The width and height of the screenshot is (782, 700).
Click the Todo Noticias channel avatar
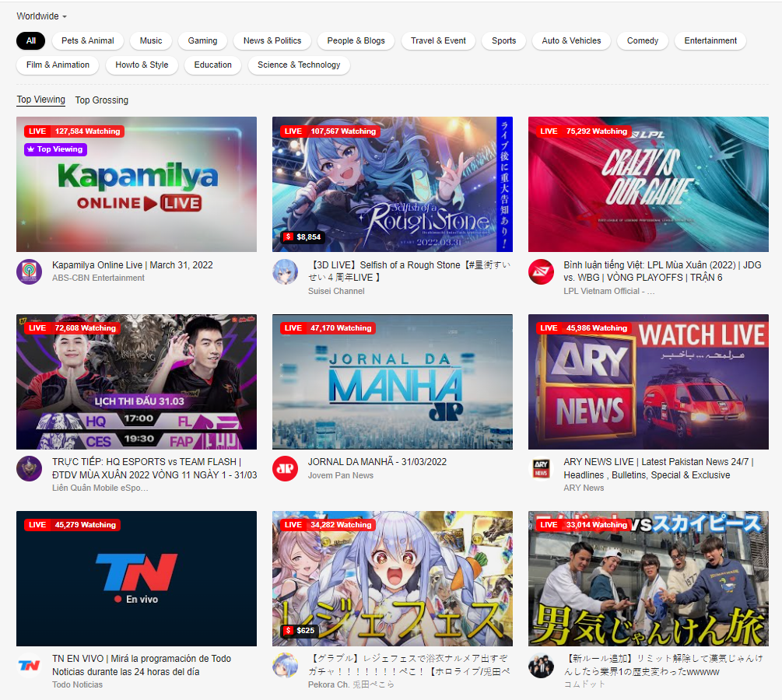coord(30,666)
